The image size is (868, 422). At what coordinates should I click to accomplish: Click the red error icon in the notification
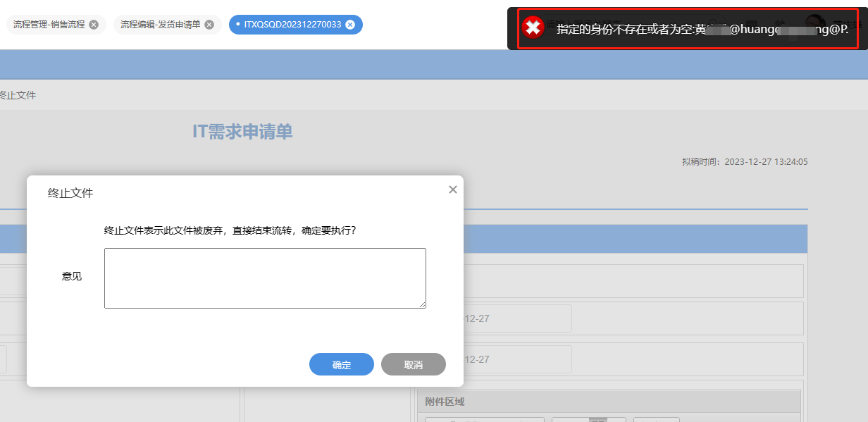533,28
